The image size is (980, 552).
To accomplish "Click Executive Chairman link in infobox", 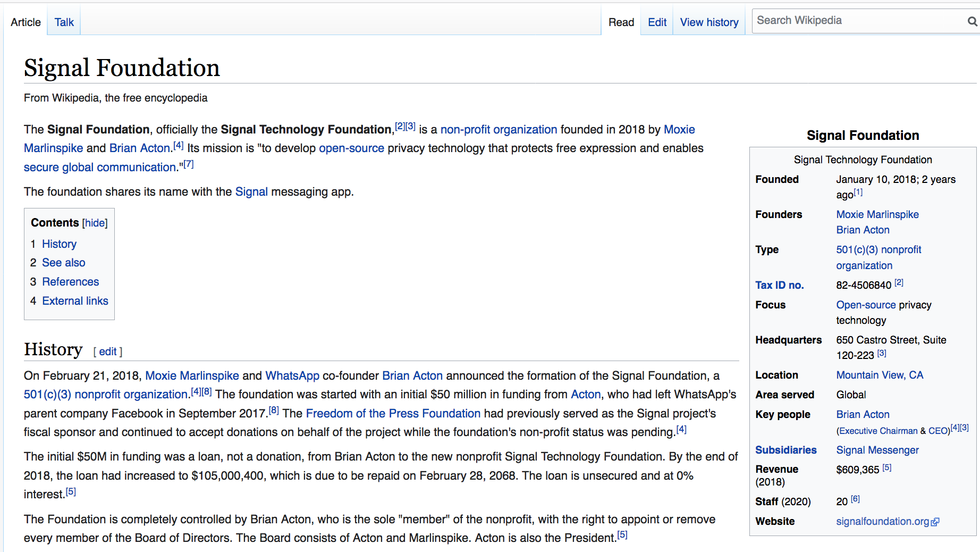I will 878,431.
